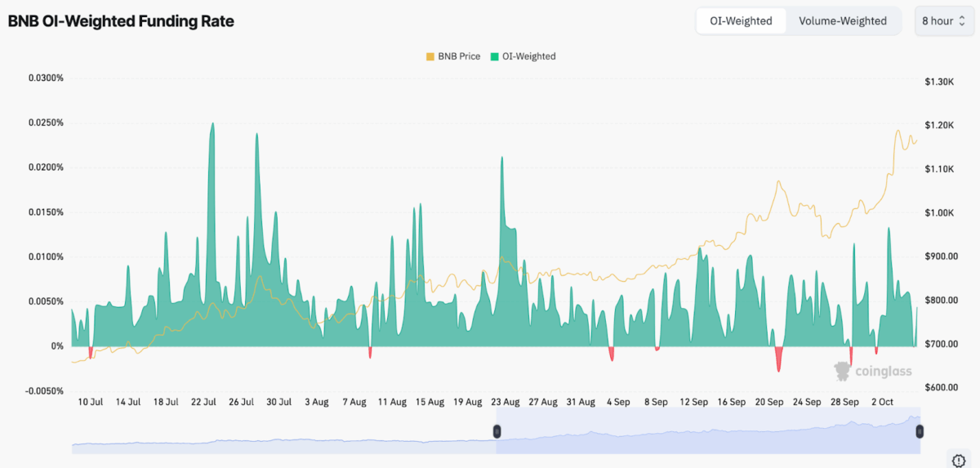Viewport: 980px width, 468px height.
Task: Grab the right range slider handle
Action: 920,430
